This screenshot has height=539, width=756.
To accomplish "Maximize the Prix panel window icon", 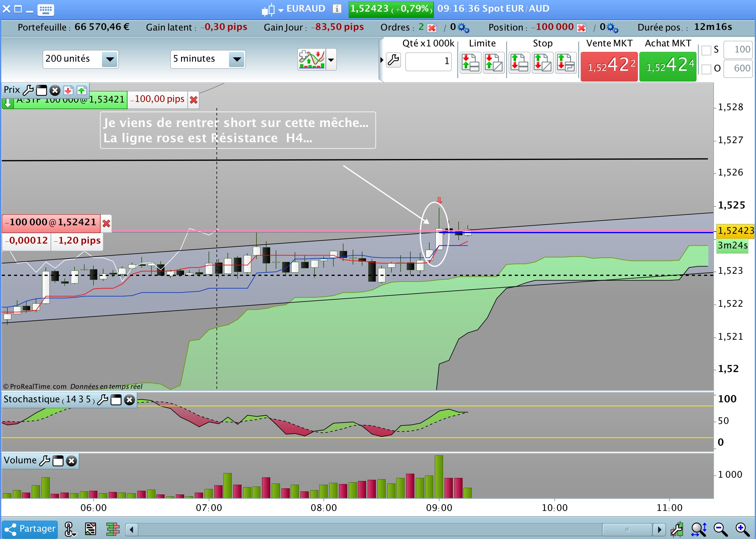I will (x=42, y=90).
